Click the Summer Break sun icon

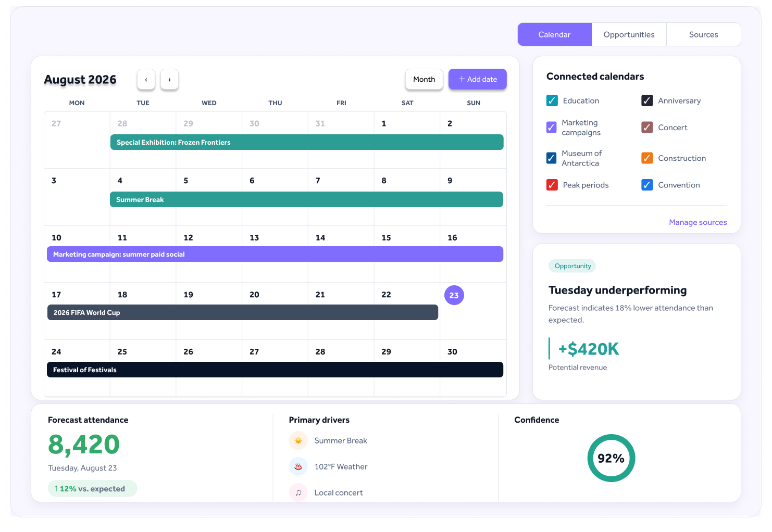click(298, 440)
